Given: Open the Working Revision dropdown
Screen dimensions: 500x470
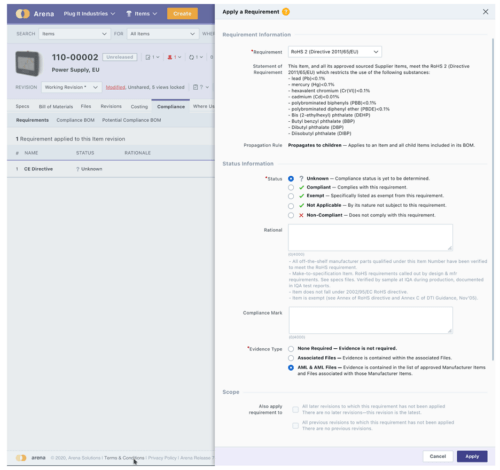Looking at the screenshot, I should [71, 87].
